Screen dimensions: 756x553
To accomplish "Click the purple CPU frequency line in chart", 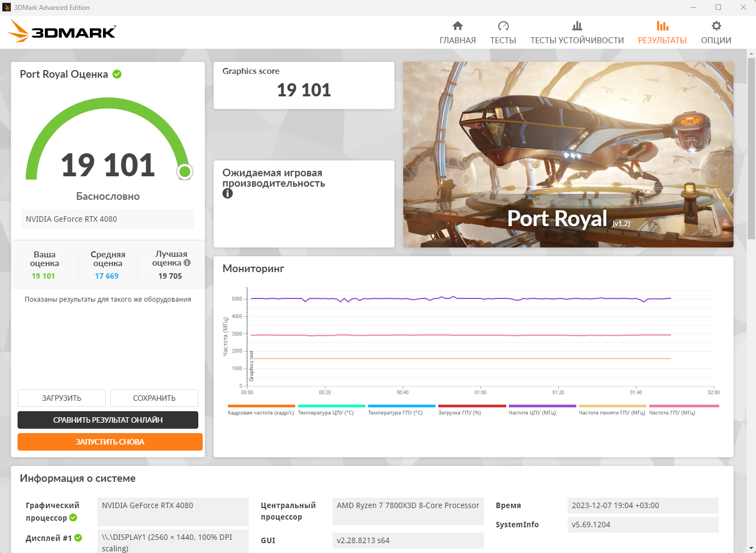I will coord(460,298).
